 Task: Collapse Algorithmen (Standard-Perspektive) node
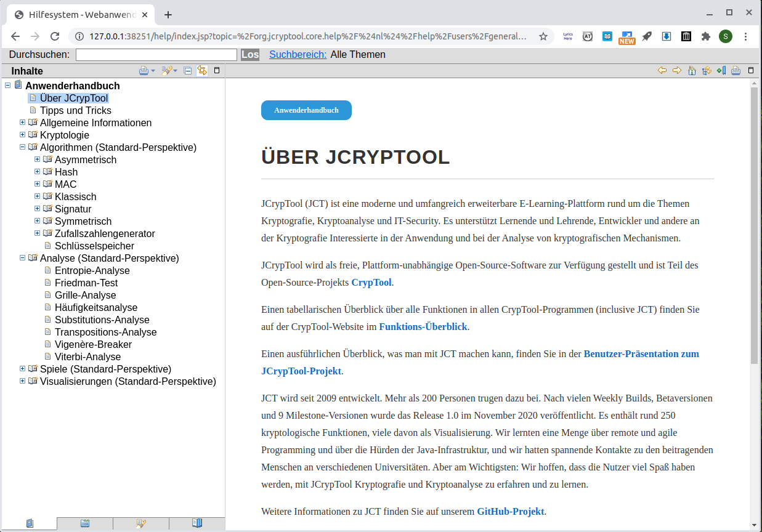coord(23,147)
